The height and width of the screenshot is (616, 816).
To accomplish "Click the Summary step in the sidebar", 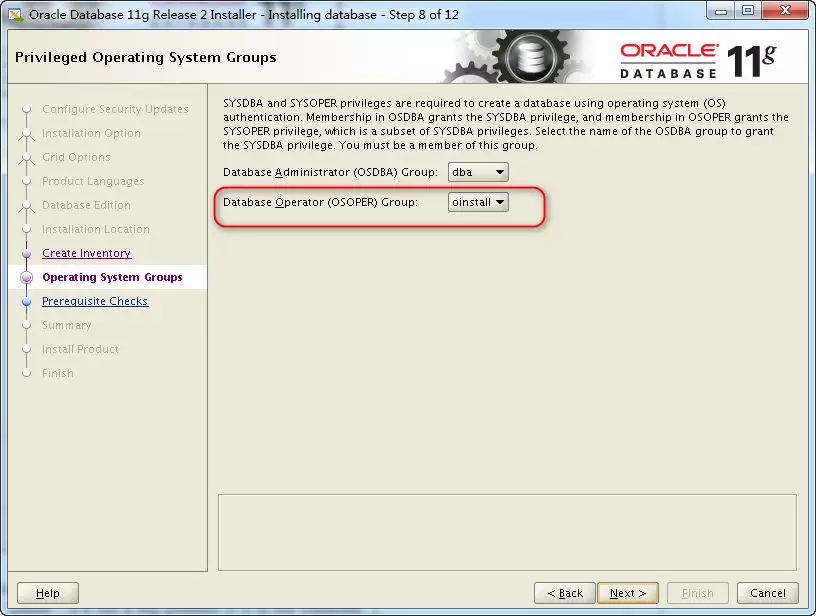I will [67, 325].
